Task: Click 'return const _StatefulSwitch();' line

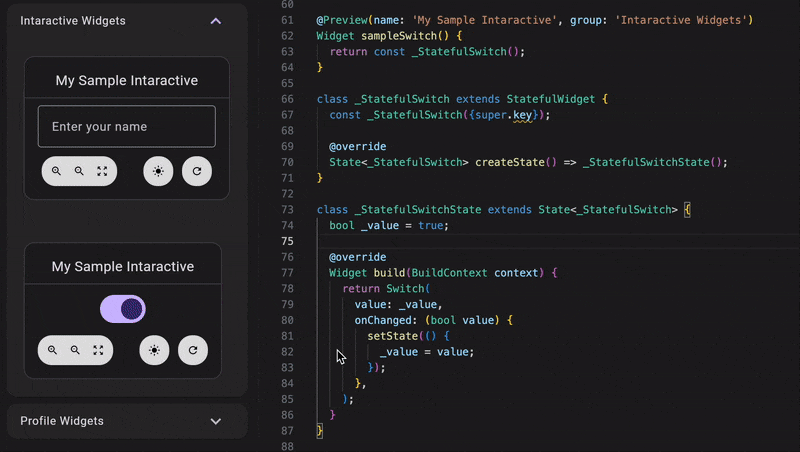Action: 427,52
